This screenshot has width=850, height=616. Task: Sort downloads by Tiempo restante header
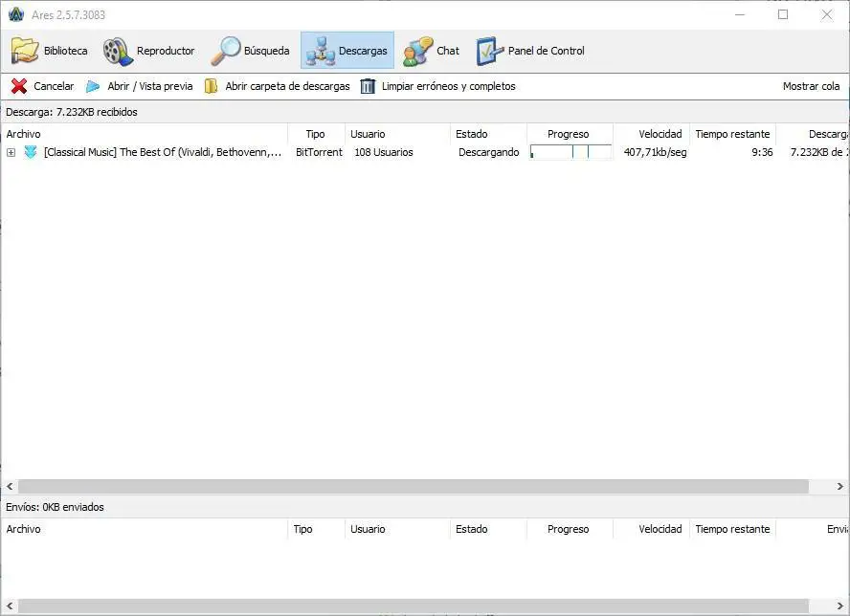(733, 134)
